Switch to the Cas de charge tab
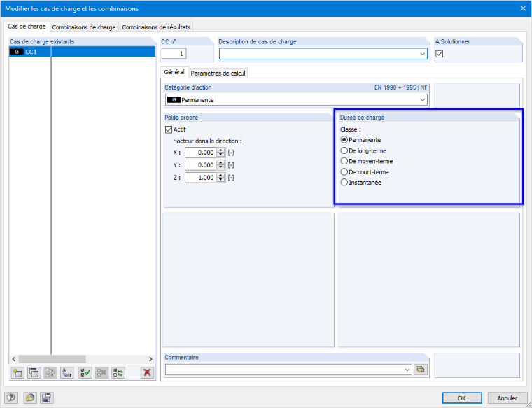532x408 pixels. coord(27,27)
